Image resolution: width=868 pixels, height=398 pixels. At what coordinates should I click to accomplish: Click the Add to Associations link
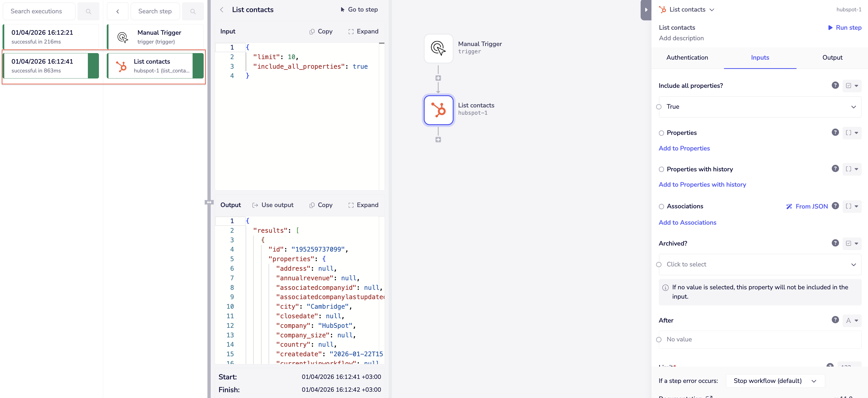(688, 223)
